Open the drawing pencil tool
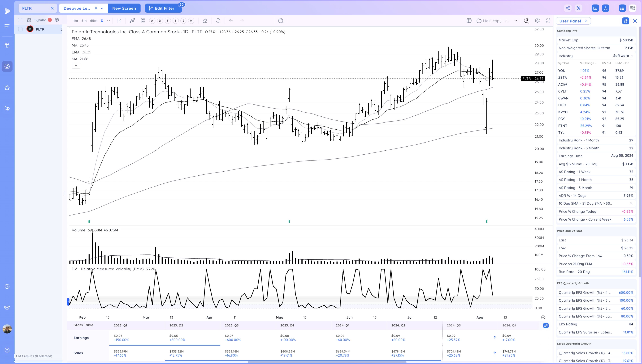Image resolution: width=642 pixels, height=364 pixels. point(205,21)
